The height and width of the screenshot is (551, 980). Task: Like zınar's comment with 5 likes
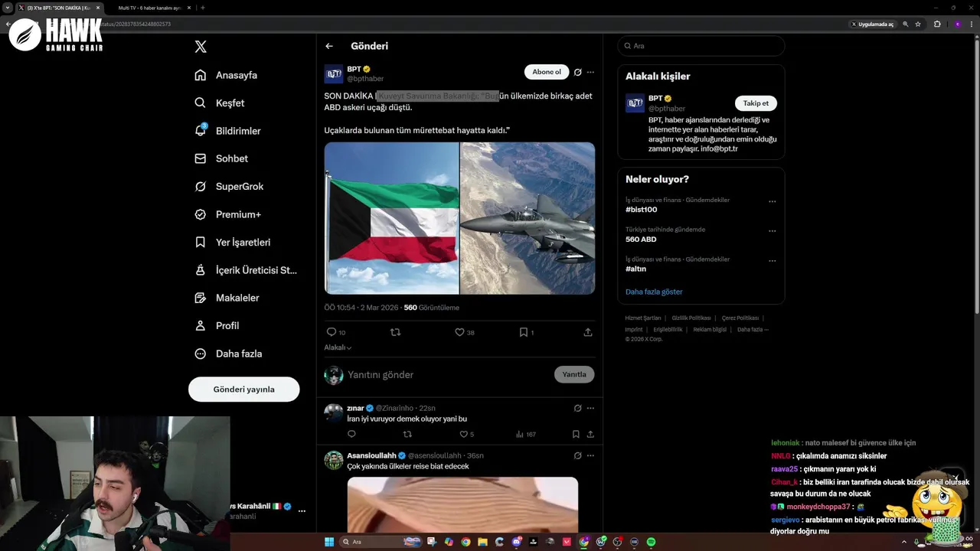click(x=466, y=434)
